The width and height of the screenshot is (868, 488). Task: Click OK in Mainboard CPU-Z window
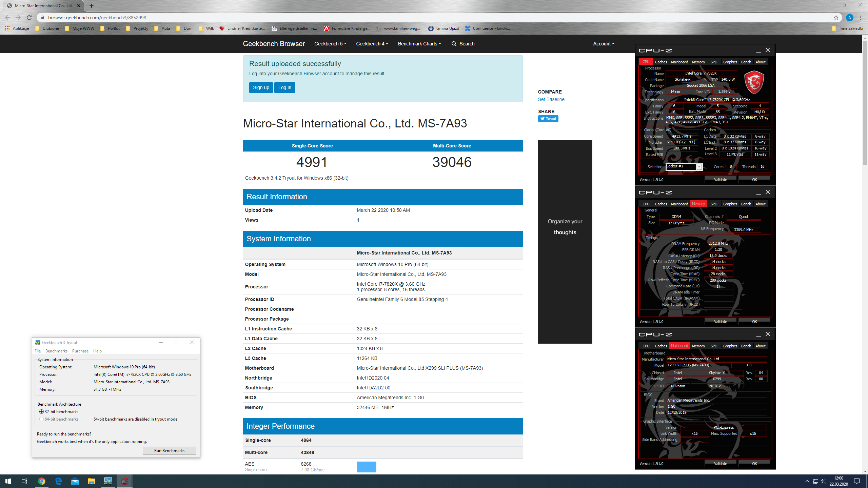coord(754,464)
